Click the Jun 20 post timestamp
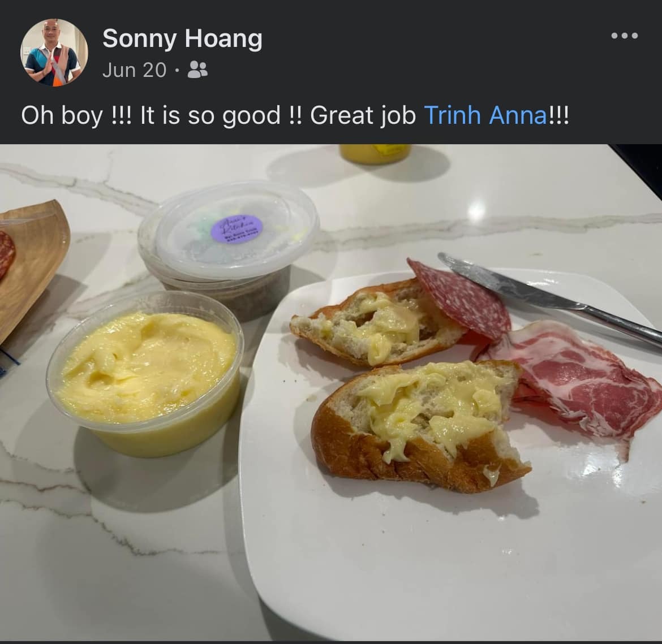662x644 pixels. click(134, 70)
